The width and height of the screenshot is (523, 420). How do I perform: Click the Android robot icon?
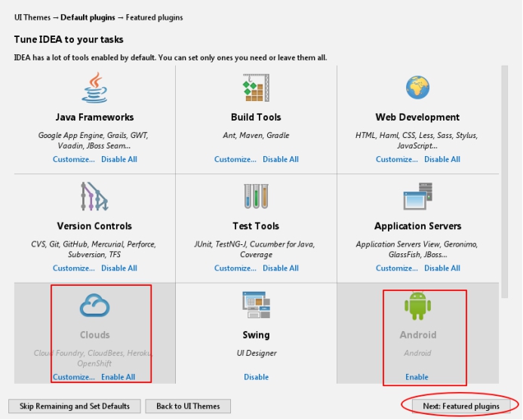tap(417, 305)
